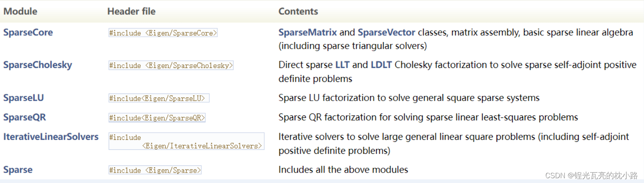Select the Eigen/Sparse include code box
Screen dimensions: 644x183
click(x=155, y=170)
